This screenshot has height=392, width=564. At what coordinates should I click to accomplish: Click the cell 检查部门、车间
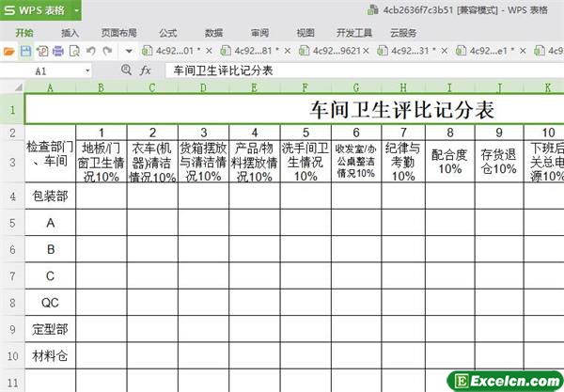click(x=50, y=153)
